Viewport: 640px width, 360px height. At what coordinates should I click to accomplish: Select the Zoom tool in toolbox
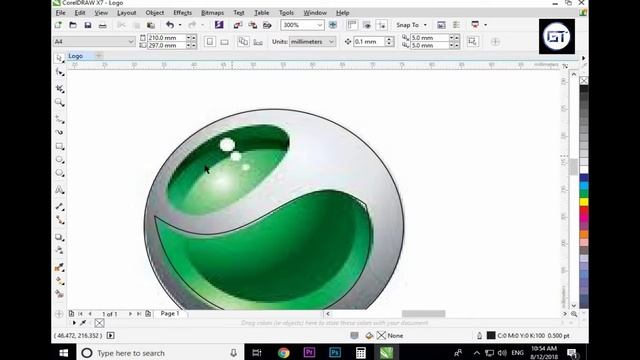[60, 102]
